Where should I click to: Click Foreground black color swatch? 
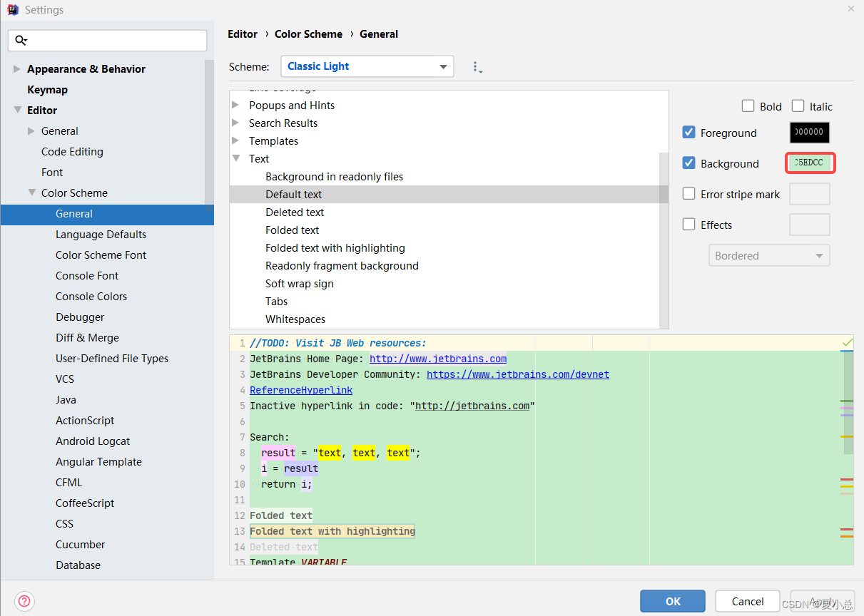pyautogui.click(x=810, y=133)
